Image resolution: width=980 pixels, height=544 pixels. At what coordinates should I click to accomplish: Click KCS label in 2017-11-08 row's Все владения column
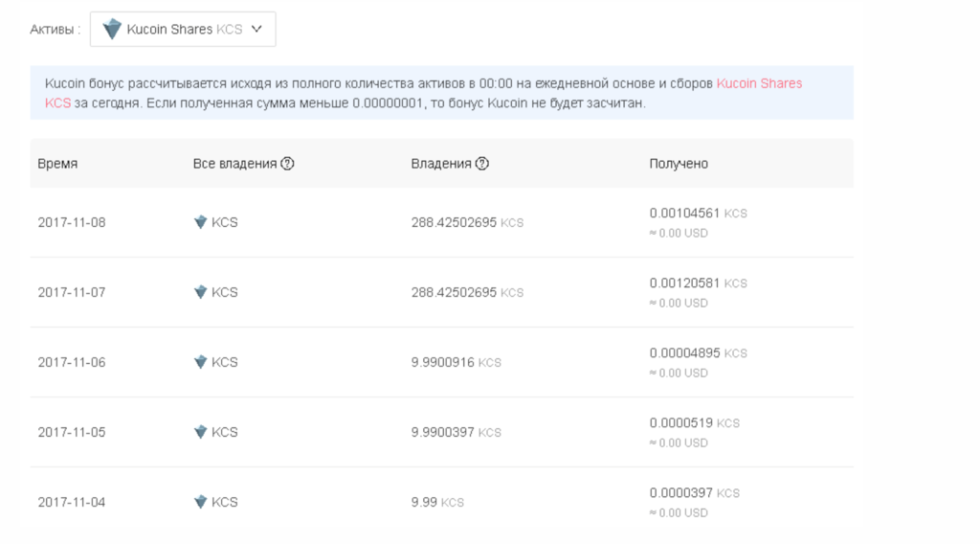pyautogui.click(x=224, y=222)
